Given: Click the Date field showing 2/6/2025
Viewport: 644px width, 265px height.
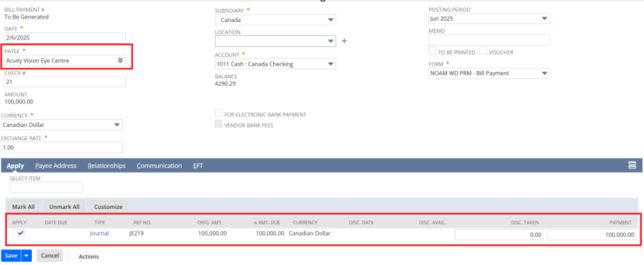Looking at the screenshot, I should pyautogui.click(x=65, y=38).
